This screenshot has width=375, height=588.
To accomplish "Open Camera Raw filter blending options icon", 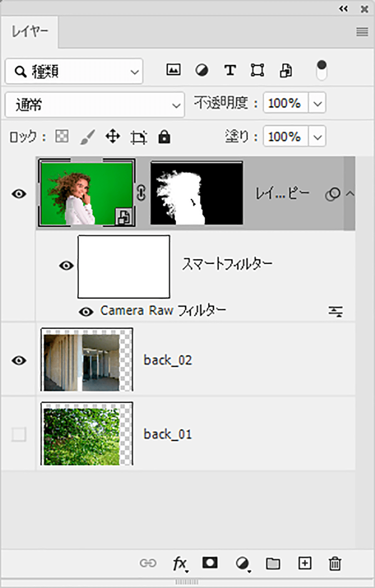I will pyautogui.click(x=335, y=311).
